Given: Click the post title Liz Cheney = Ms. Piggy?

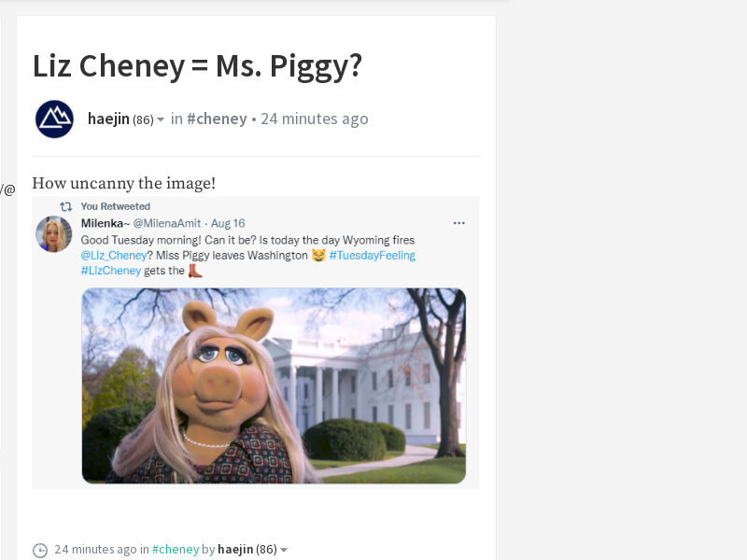Looking at the screenshot, I should 197,65.
